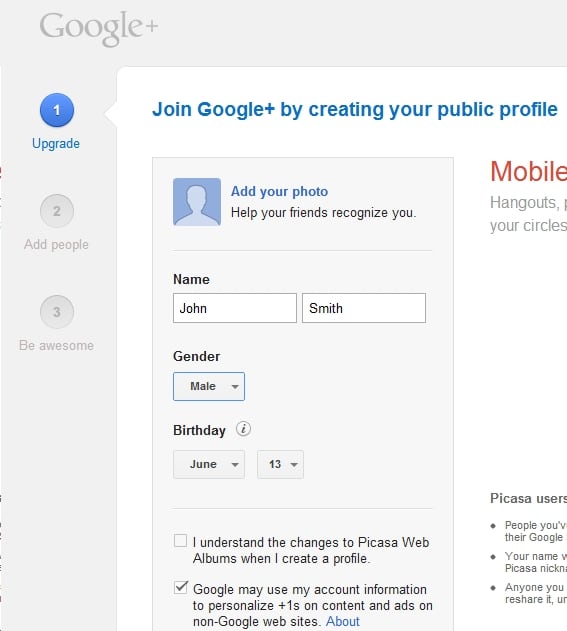Click the profile photo placeholder avatar
567x631 pixels.
[x=197, y=202]
